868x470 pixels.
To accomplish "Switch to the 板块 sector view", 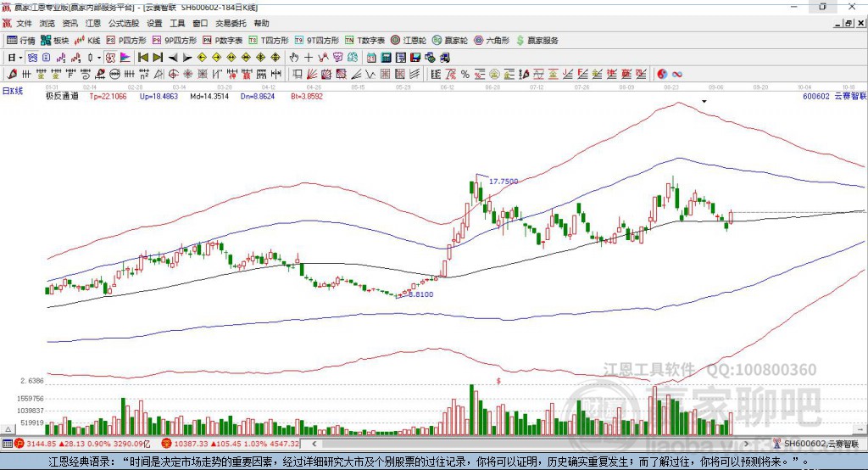I will pyautogui.click(x=55, y=41).
